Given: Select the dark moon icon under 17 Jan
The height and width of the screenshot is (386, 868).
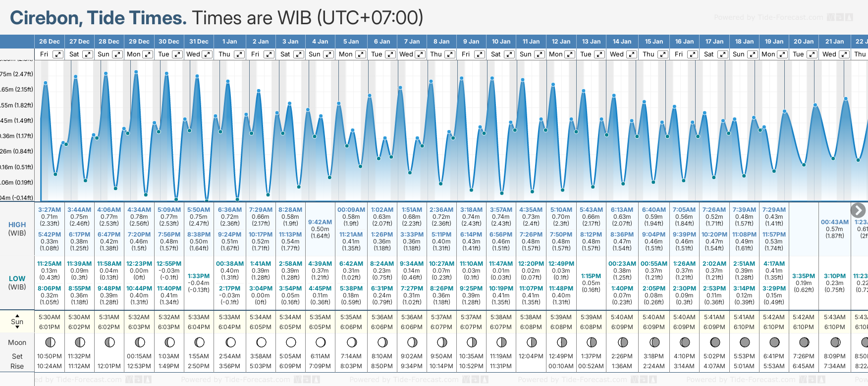Looking at the screenshot, I should pyautogui.click(x=715, y=342).
